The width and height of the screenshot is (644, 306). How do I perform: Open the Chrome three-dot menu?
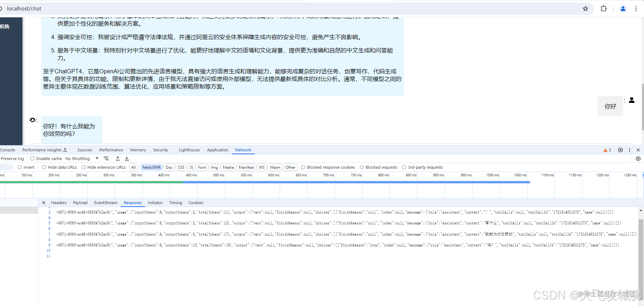coord(636,9)
